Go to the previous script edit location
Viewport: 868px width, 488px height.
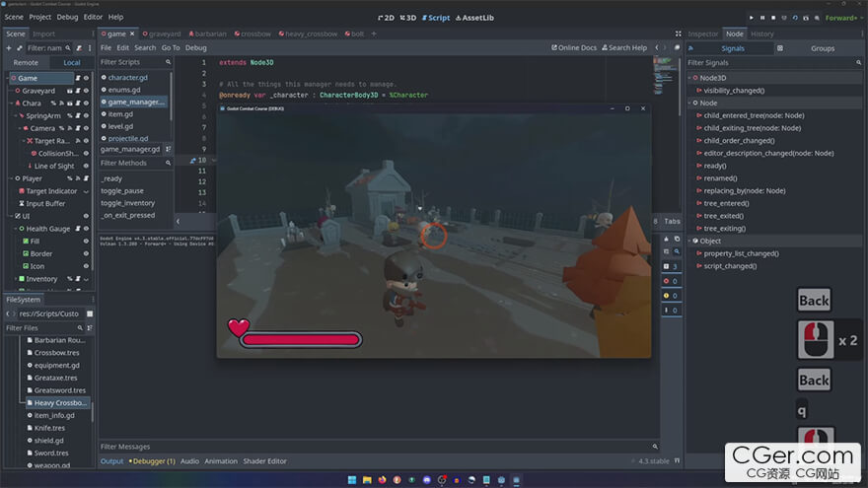click(x=657, y=47)
